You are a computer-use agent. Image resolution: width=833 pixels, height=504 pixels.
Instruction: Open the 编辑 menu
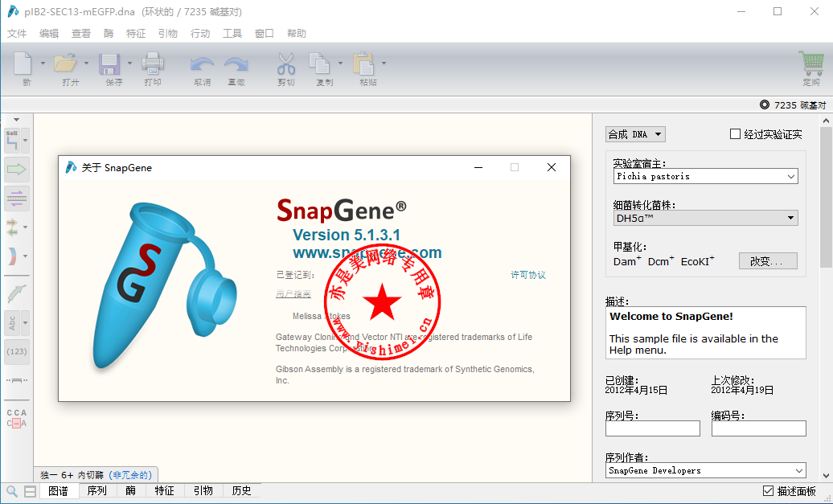click(x=49, y=34)
